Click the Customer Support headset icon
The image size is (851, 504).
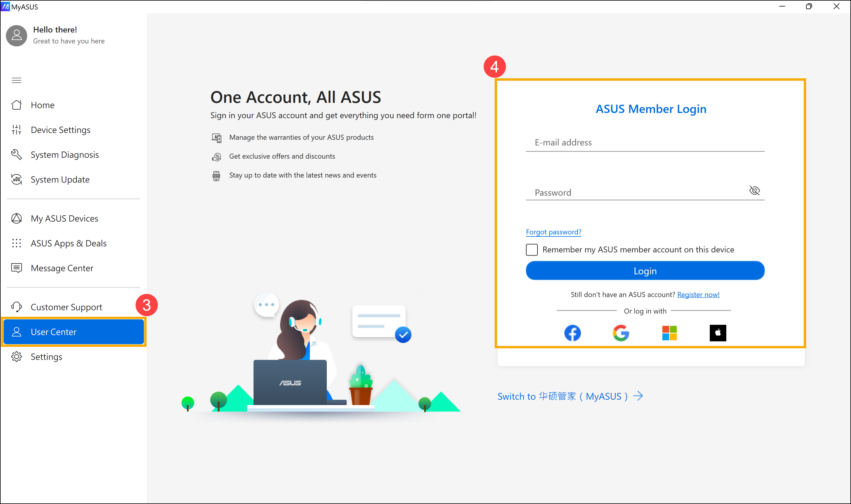click(x=16, y=307)
